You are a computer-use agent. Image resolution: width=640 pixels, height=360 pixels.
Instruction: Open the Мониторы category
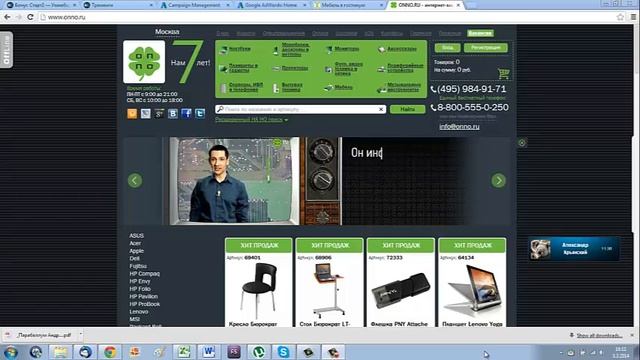tap(347, 49)
